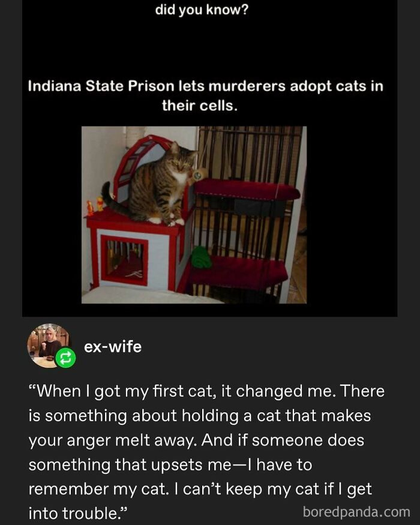Open the ex-wife username link
The image size is (420, 525).
(x=113, y=347)
